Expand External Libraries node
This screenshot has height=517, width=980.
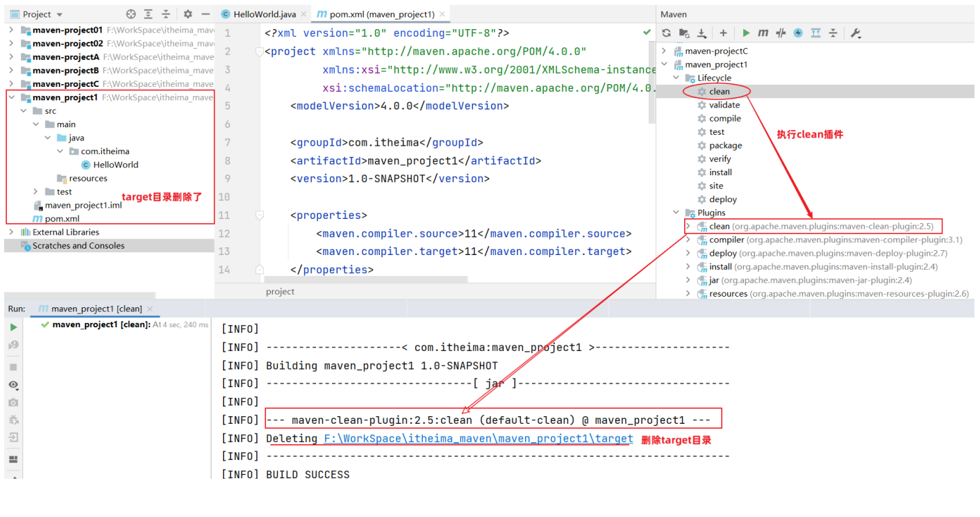(x=11, y=232)
